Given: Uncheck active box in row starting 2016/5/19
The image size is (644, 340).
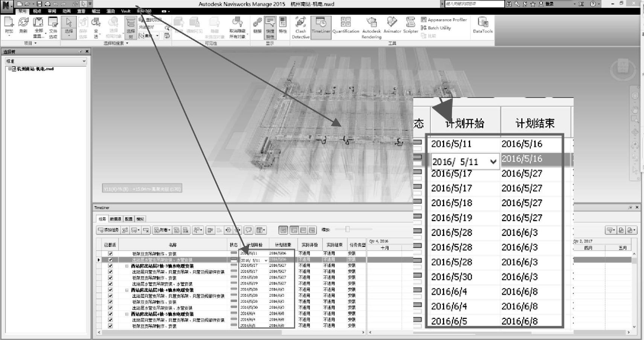Looking at the screenshot, I should click(x=110, y=284).
